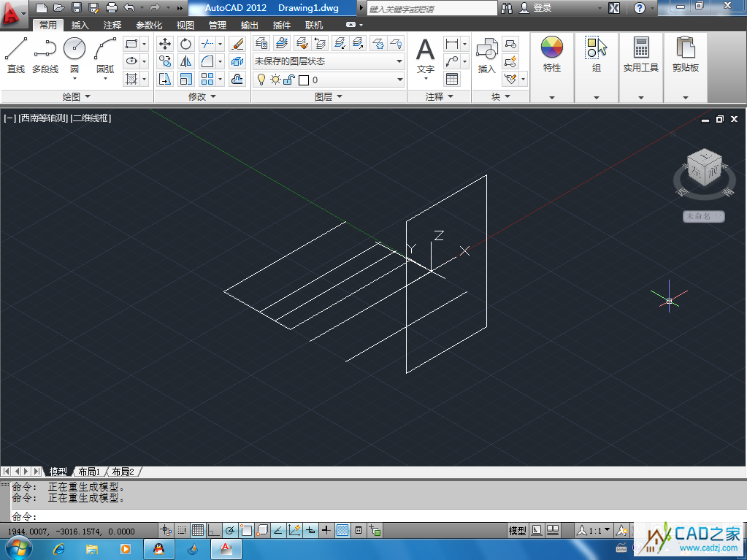Viewport: 747px width, 560px height.
Task: Open the View (视图) ribbon tab
Action: [x=185, y=25]
